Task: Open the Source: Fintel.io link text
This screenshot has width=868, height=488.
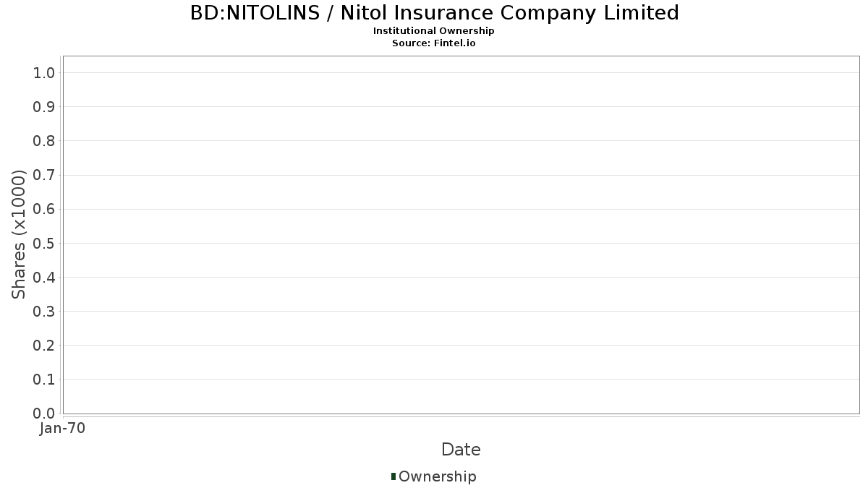Action: (434, 43)
